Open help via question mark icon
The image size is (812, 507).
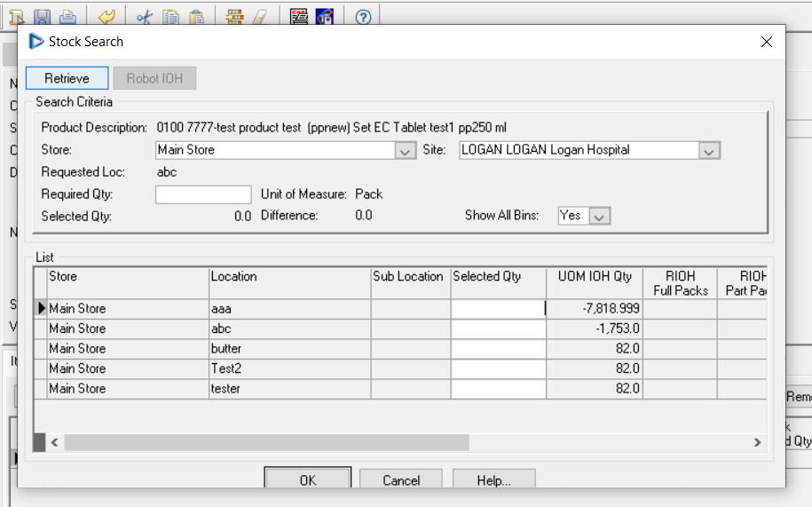coord(362,16)
